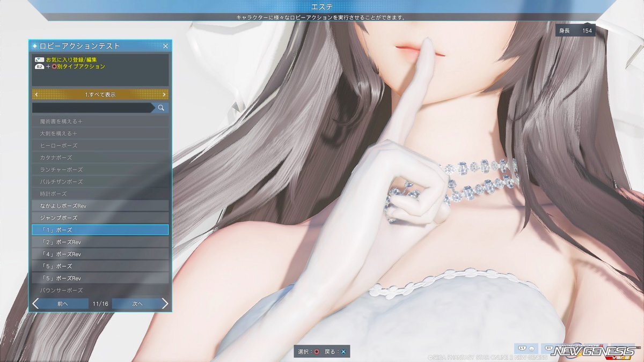The image size is (644, 362).
Task: Select ランチャーポーズ action
Action: click(x=100, y=169)
